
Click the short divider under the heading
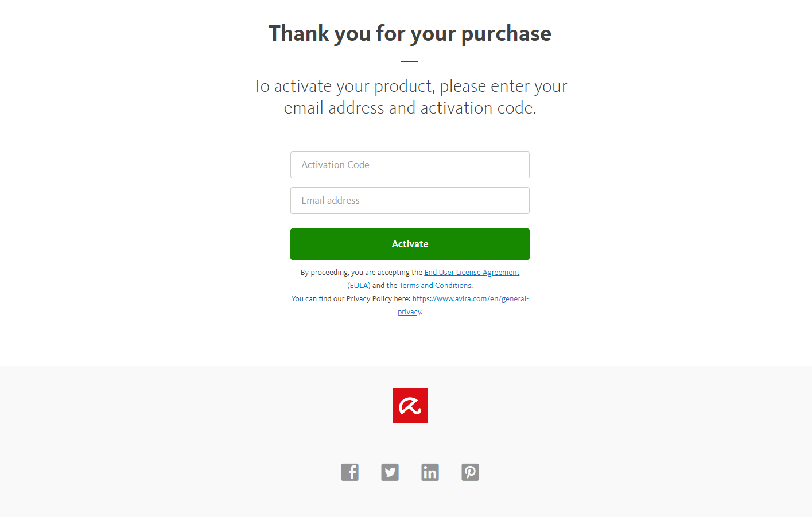[x=410, y=61]
